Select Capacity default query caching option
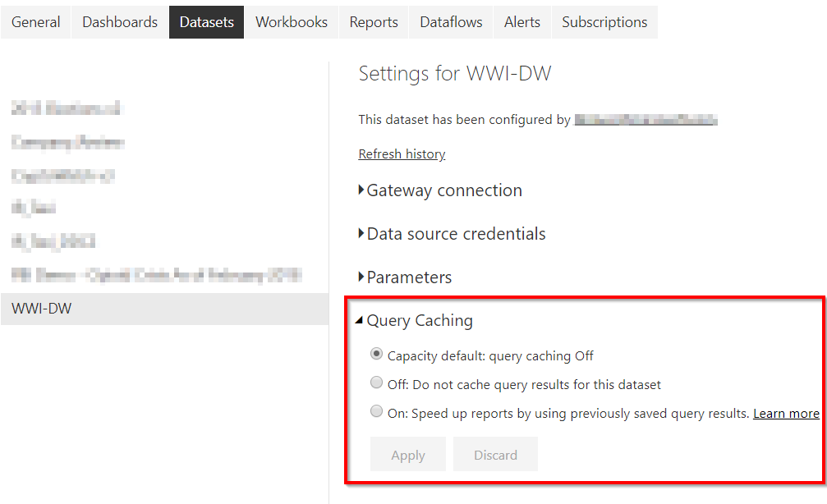 376,354
